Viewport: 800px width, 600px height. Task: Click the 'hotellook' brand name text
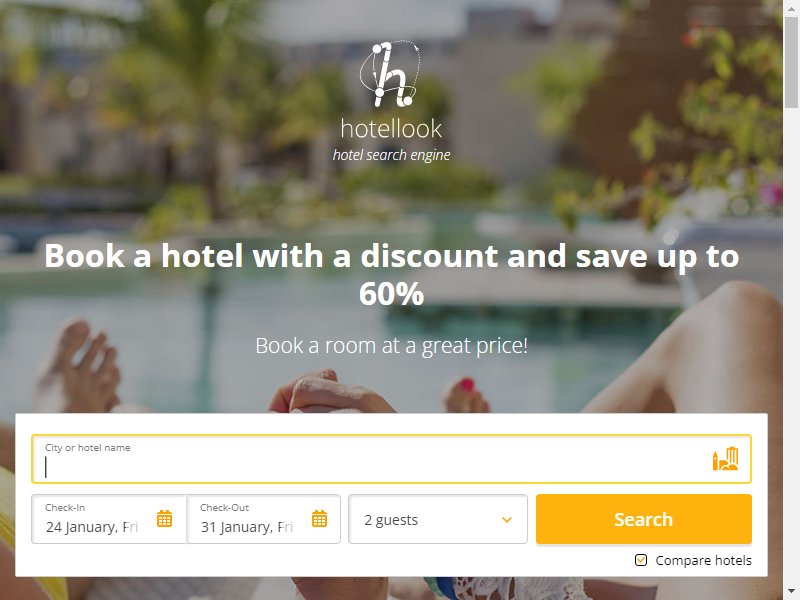pos(391,129)
